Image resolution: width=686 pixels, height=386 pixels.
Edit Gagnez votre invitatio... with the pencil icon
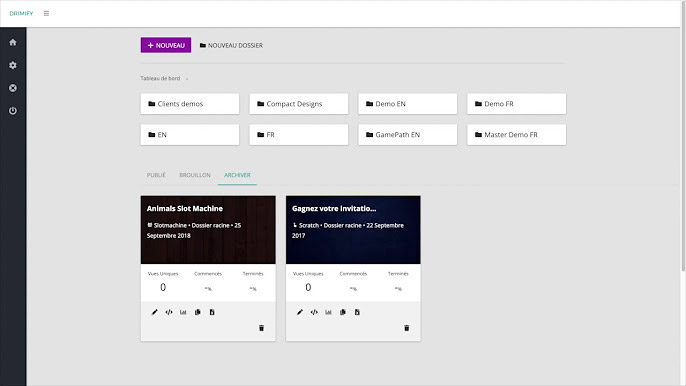pyautogui.click(x=300, y=312)
